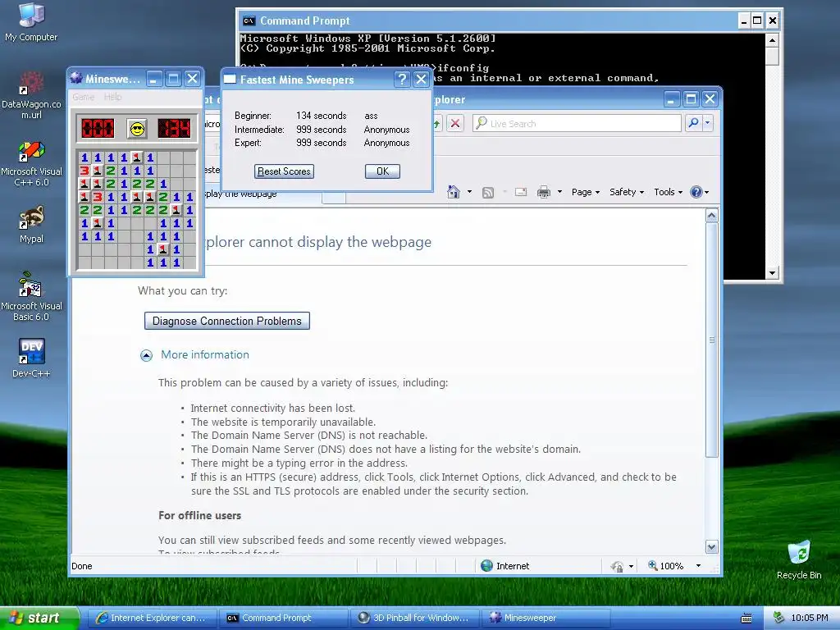Viewport: 840px width, 630px height.
Task: Click the scroll up arrow in Command Prompt
Action: click(772, 39)
